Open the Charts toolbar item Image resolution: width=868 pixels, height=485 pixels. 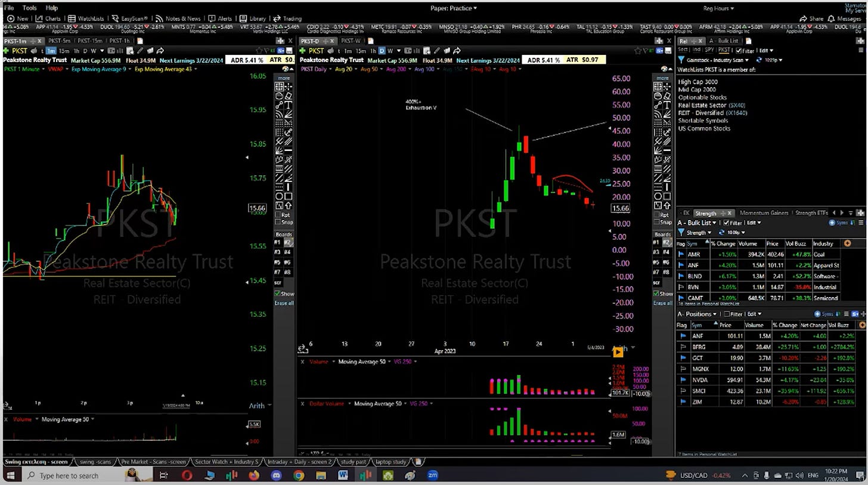tap(48, 18)
